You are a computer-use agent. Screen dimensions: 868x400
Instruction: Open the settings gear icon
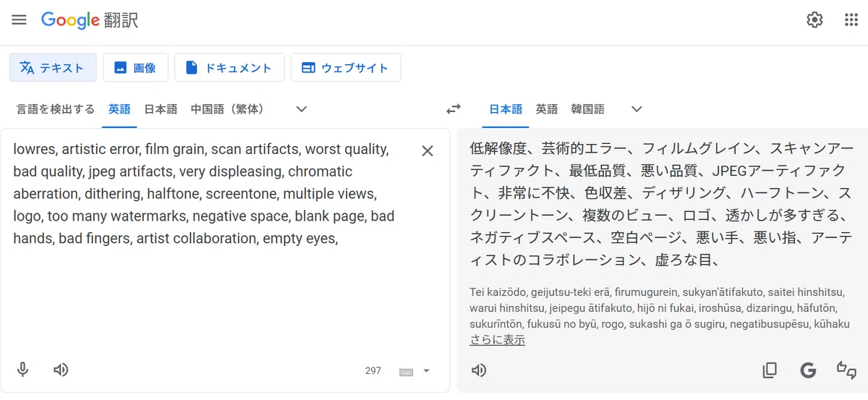[x=814, y=20]
